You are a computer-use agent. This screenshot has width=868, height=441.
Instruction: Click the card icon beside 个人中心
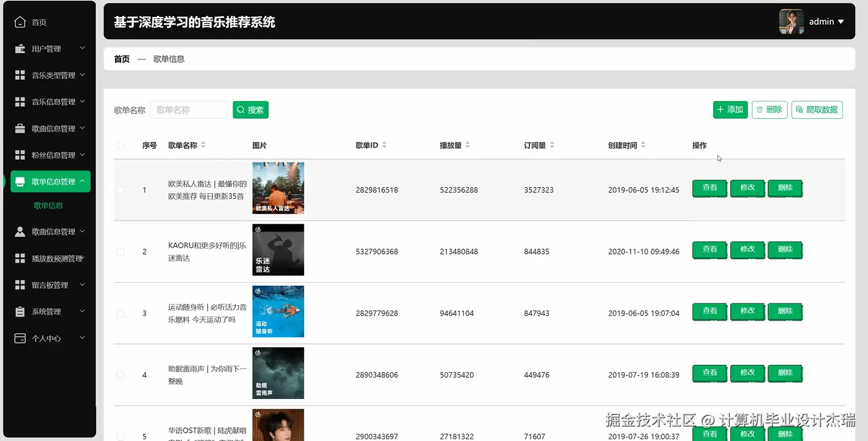tap(20, 338)
